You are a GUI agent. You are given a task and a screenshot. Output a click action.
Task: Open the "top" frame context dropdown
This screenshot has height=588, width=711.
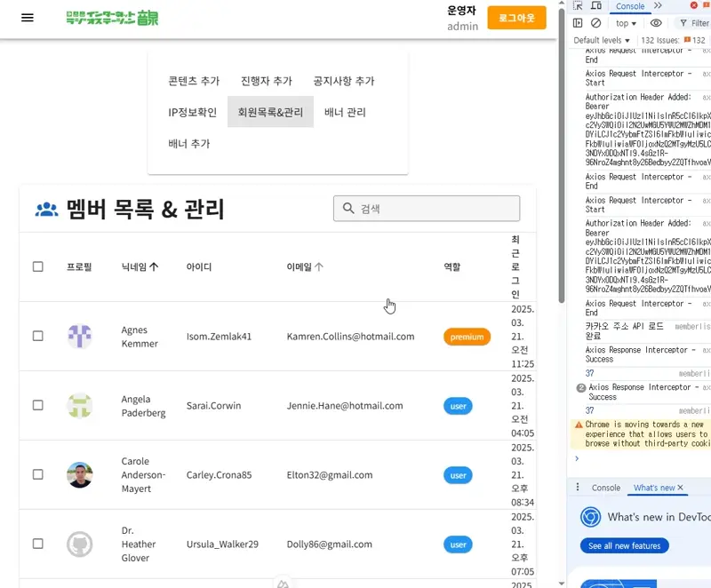625,22
